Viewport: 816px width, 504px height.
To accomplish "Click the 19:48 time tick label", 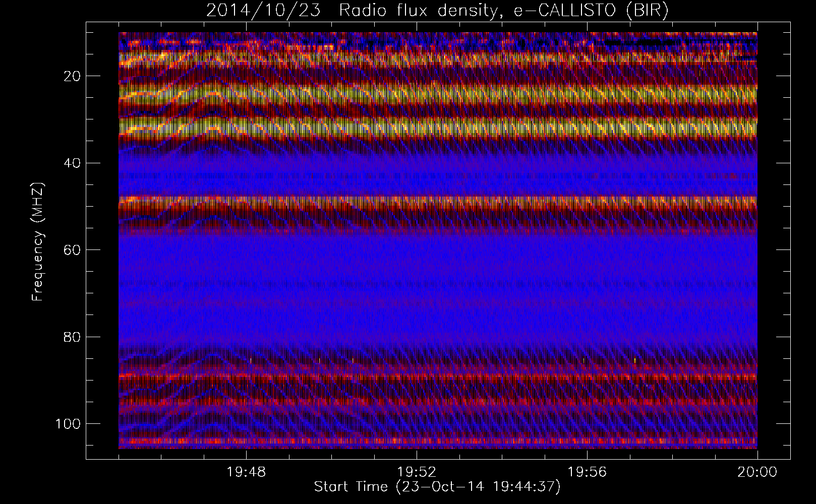I will tap(247, 472).
